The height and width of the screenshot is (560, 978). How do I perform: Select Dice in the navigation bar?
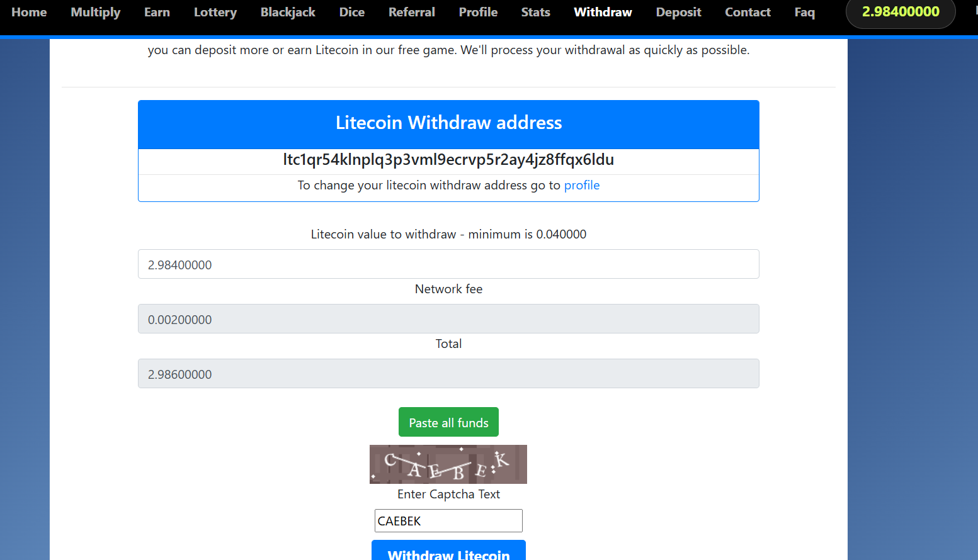click(351, 13)
